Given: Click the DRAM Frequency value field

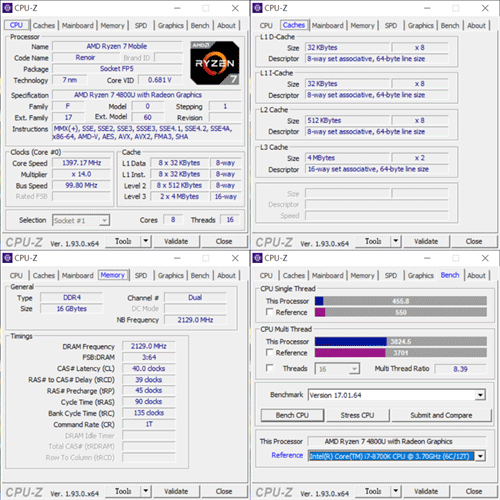Looking at the screenshot, I should click(x=149, y=346).
